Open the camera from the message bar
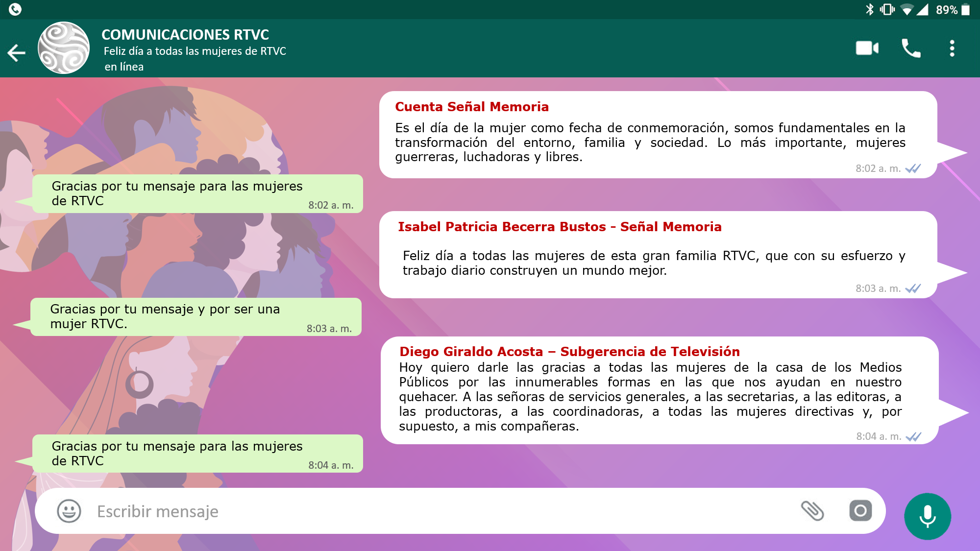980x551 pixels. 860,511
